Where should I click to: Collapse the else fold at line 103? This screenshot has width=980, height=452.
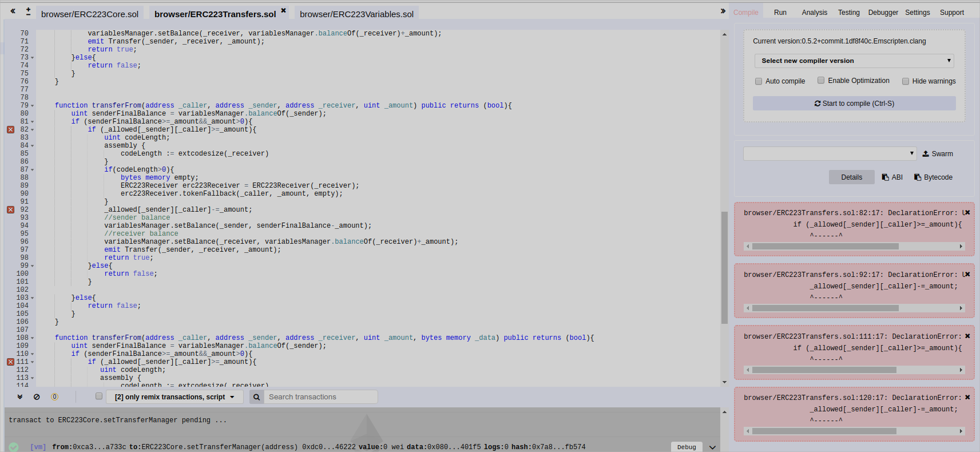[32, 298]
